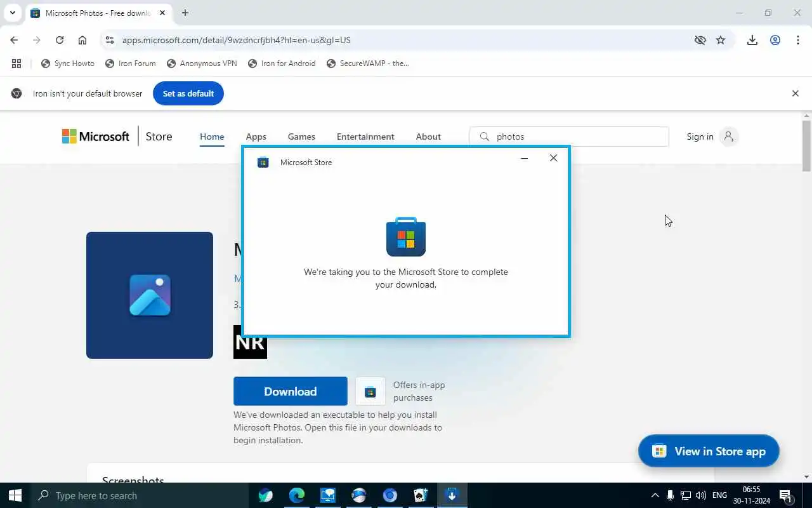812x508 pixels.
Task: Click the store search field containing photos
Action: tap(569, 137)
